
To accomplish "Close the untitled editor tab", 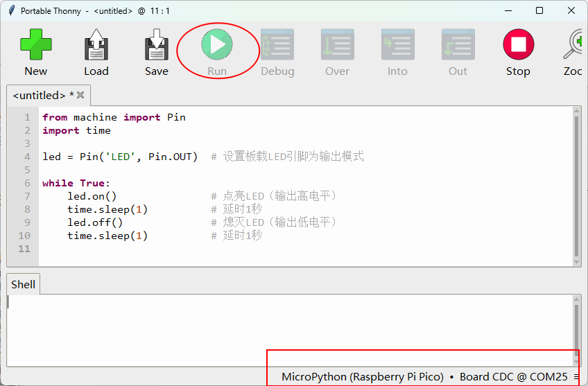I will 80,95.
